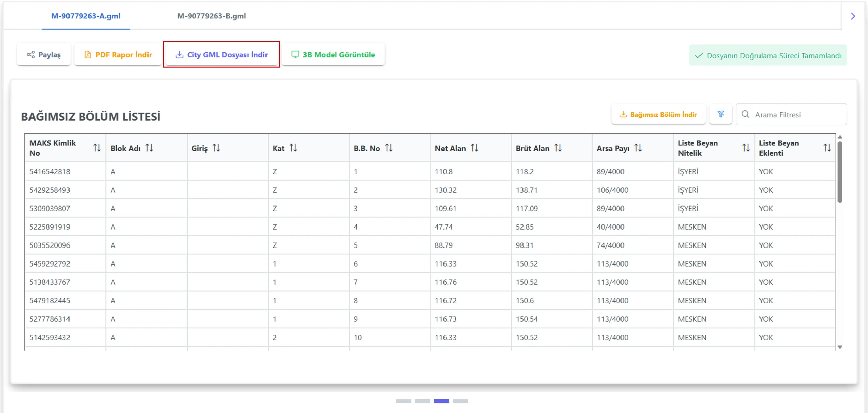This screenshot has height=413, width=868.
Task: Click the clear filter funnel icon
Action: point(721,114)
